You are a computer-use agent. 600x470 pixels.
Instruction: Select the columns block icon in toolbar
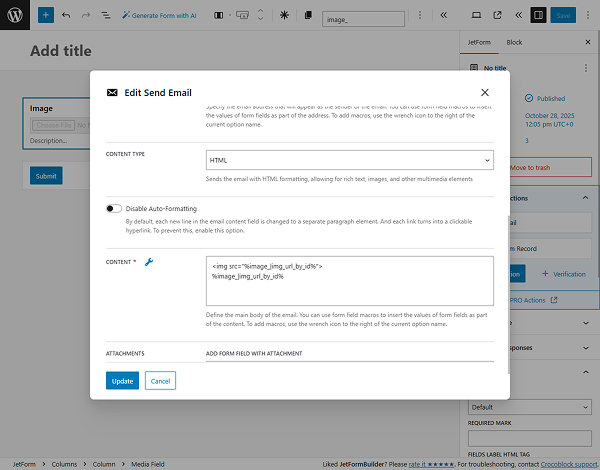(x=218, y=15)
